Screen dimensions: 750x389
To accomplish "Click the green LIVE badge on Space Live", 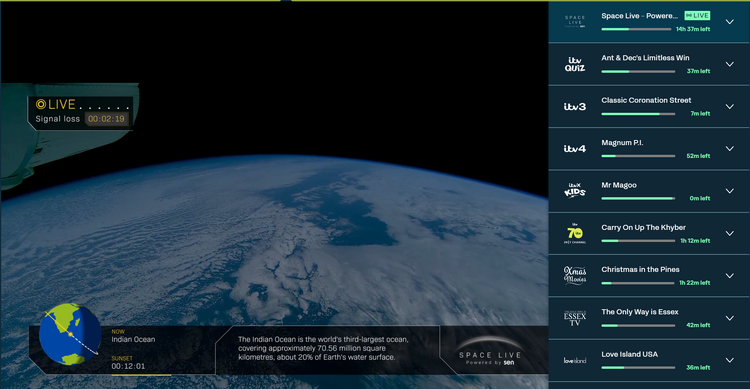I will point(697,16).
